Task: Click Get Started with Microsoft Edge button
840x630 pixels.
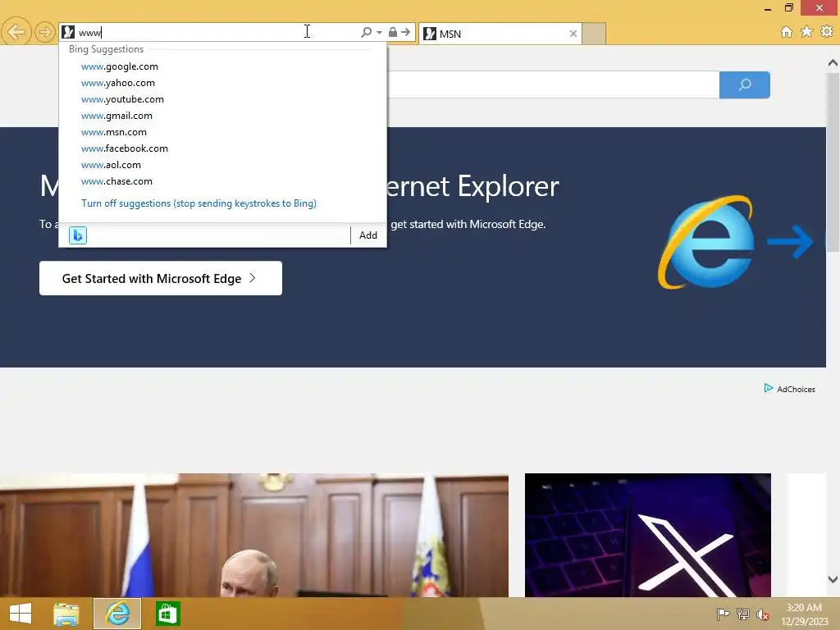Action: pyautogui.click(x=161, y=278)
